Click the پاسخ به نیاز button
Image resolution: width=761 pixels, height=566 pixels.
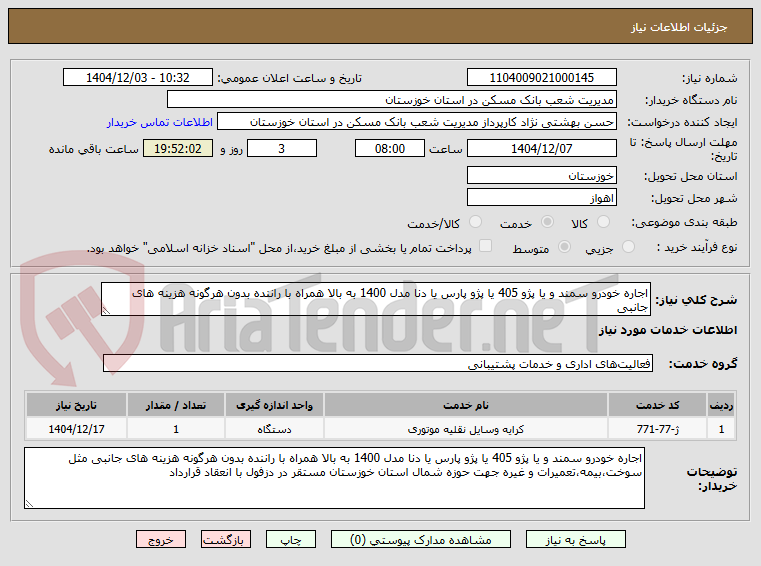[576, 539]
